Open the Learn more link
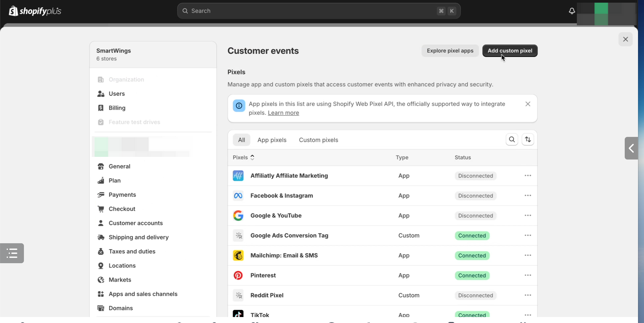The image size is (644, 323). point(283,113)
